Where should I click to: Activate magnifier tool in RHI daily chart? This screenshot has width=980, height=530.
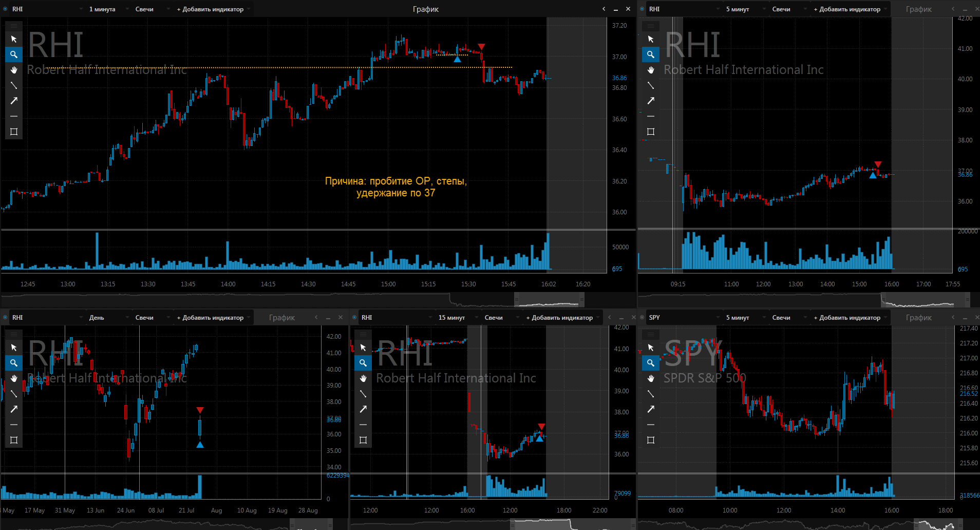coord(14,363)
